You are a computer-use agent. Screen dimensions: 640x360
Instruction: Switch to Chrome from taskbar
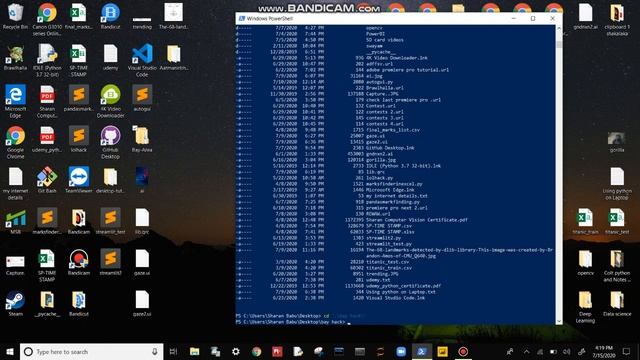click(x=256, y=351)
